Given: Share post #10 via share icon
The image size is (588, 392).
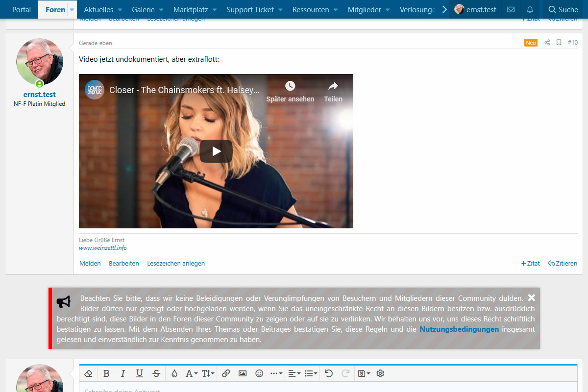Looking at the screenshot, I should (547, 43).
